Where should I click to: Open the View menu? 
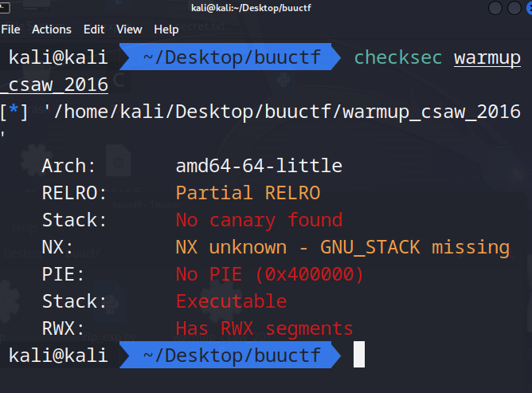pyautogui.click(x=129, y=29)
